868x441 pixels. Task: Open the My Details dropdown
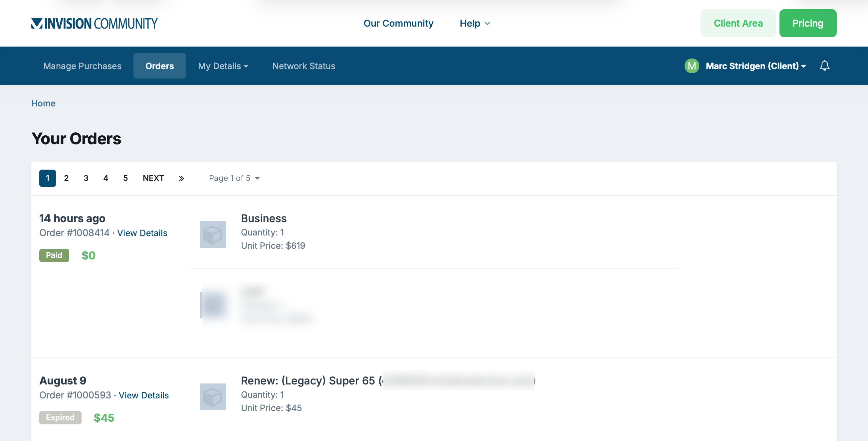[223, 66]
